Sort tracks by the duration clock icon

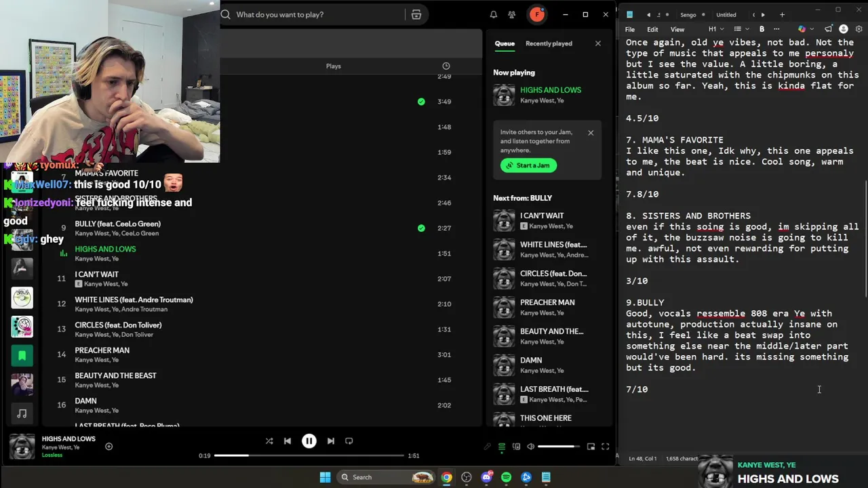point(446,66)
